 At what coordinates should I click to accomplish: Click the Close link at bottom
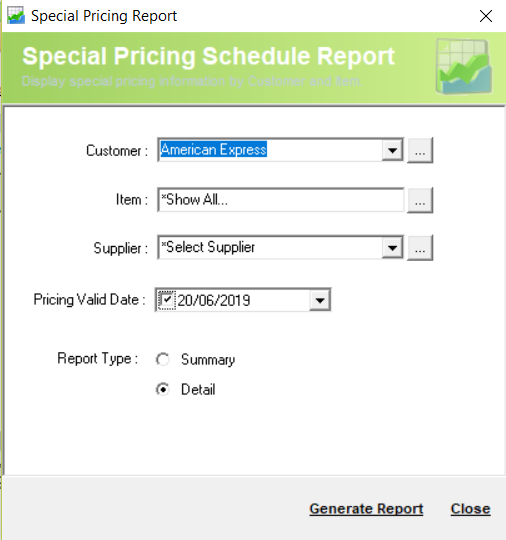(x=471, y=509)
